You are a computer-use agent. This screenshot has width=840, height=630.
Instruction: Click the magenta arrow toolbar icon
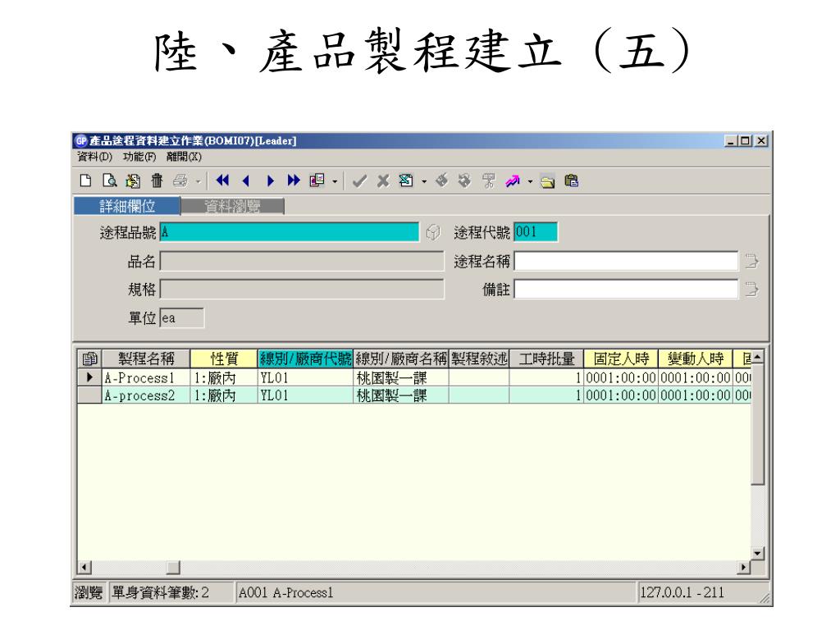pyautogui.click(x=513, y=181)
